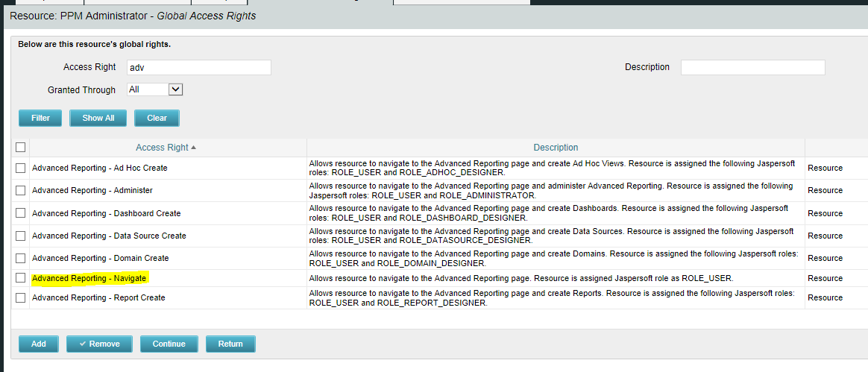Select all rows with header checkbox
This screenshot has width=868, height=372.
click(20, 148)
